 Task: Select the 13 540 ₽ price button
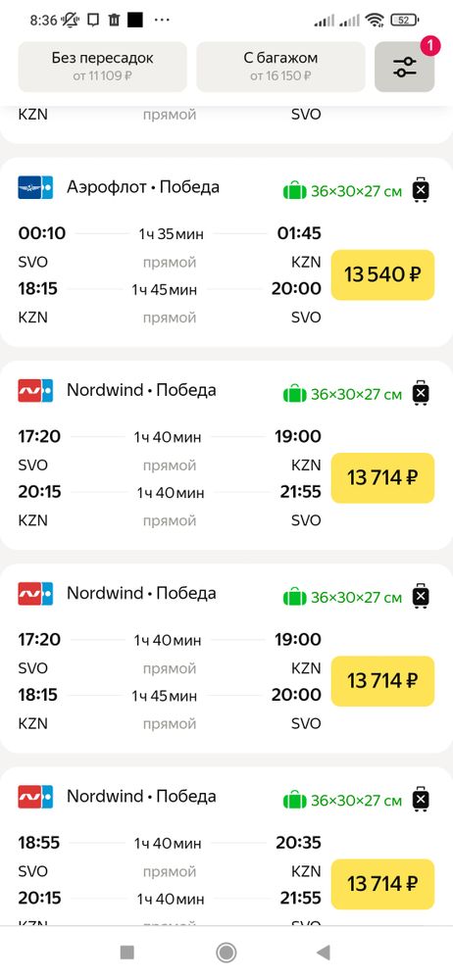382,275
